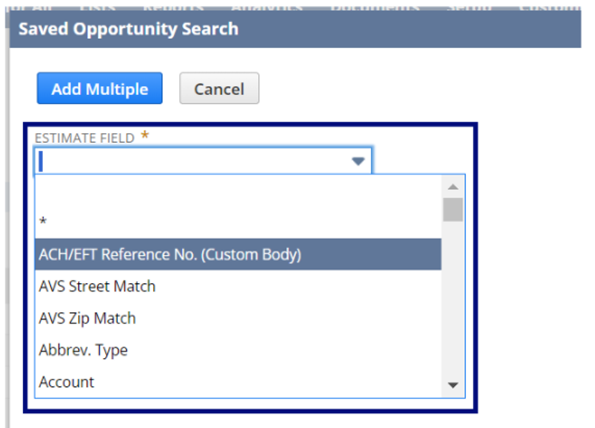Image resolution: width=595 pixels, height=428 pixels.
Task: Choose AVS Street Match option
Action: (x=238, y=286)
